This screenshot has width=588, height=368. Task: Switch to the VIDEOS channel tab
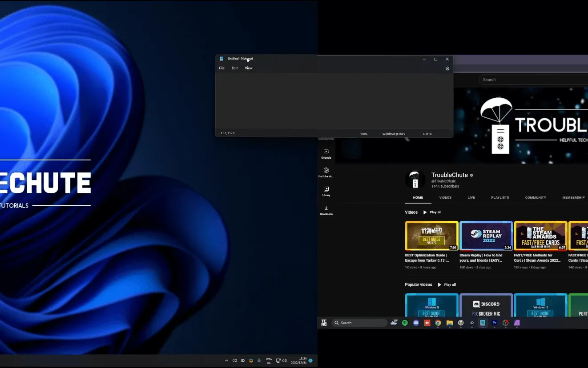[445, 197]
